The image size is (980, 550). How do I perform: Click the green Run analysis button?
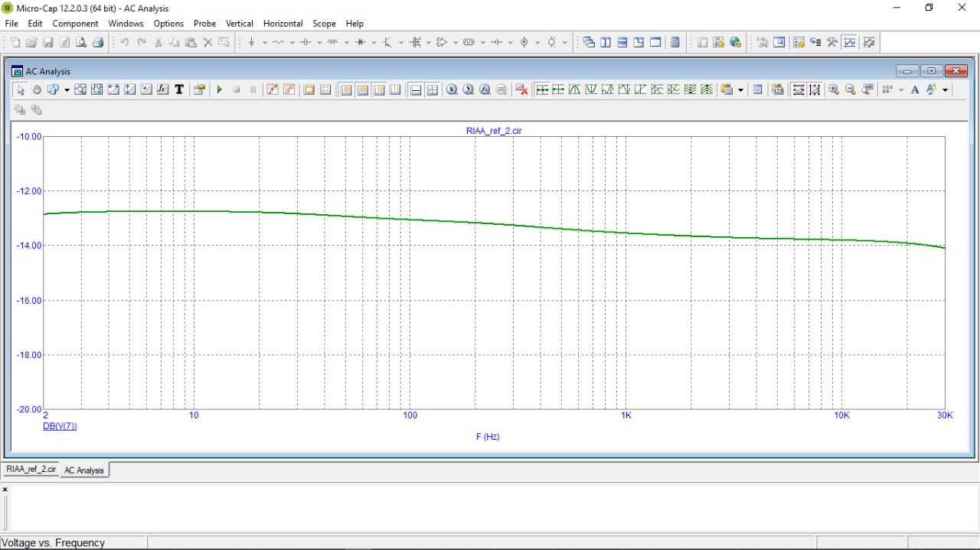[x=220, y=89]
